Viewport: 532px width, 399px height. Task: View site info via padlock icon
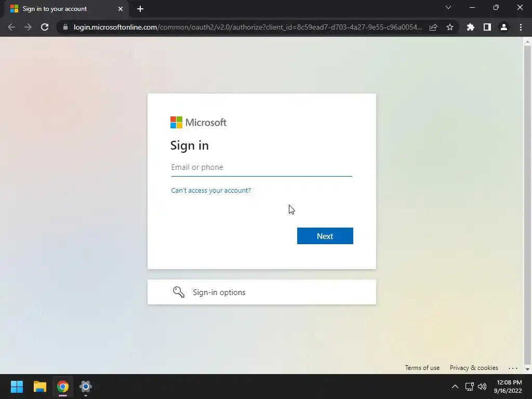[65, 27]
